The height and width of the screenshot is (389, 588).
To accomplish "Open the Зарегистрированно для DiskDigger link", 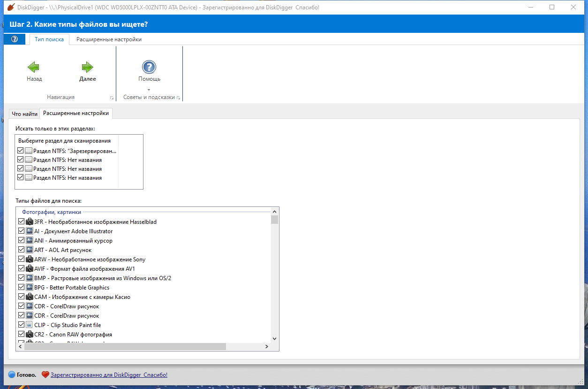I will (x=109, y=375).
